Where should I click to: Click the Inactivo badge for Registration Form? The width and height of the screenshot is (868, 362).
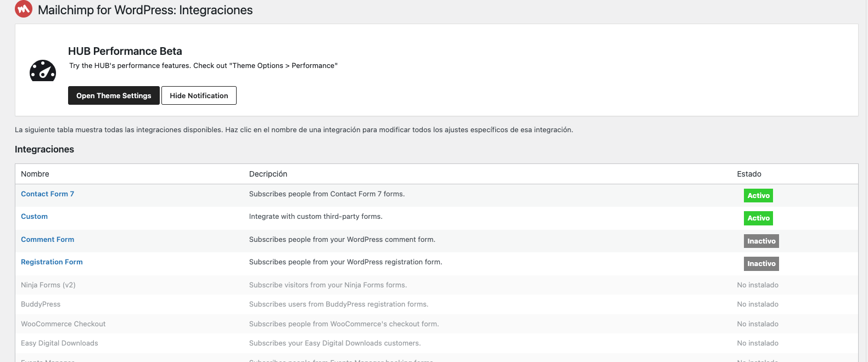(x=761, y=264)
